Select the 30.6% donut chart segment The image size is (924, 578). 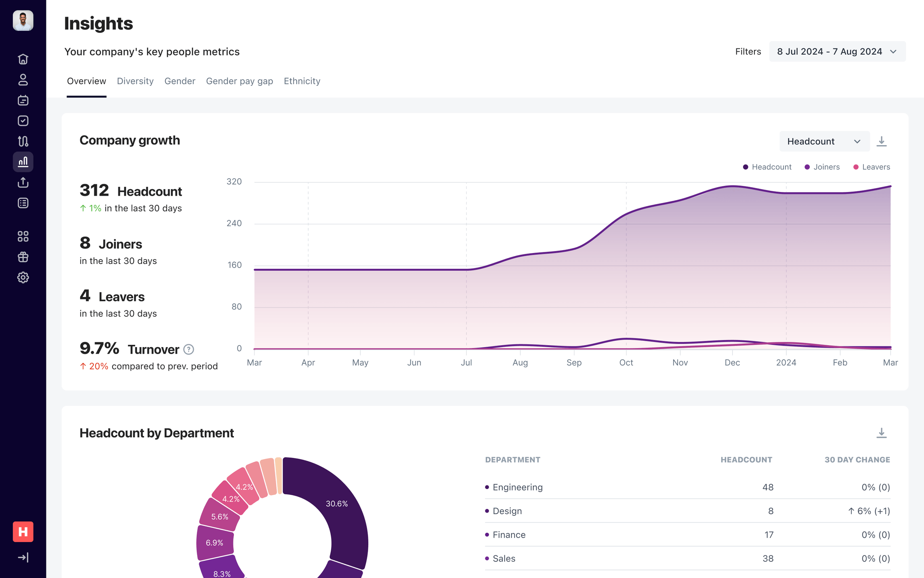pos(336,504)
